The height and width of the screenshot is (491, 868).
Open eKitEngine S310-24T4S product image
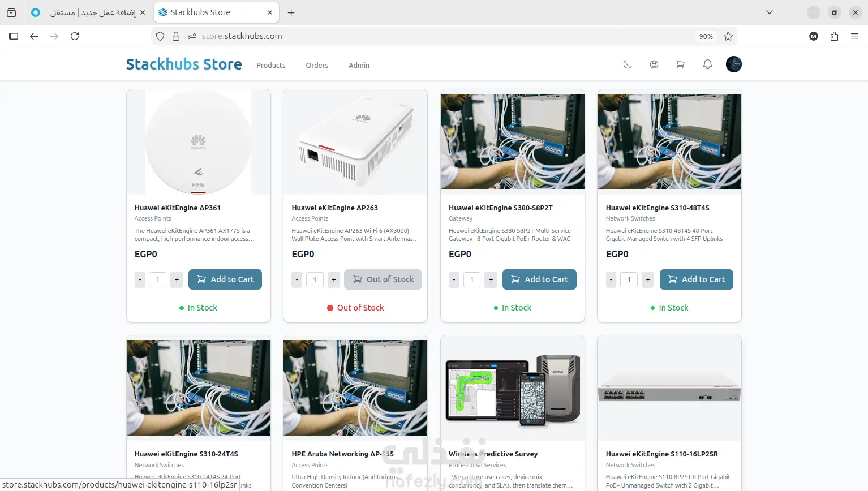pyautogui.click(x=199, y=388)
